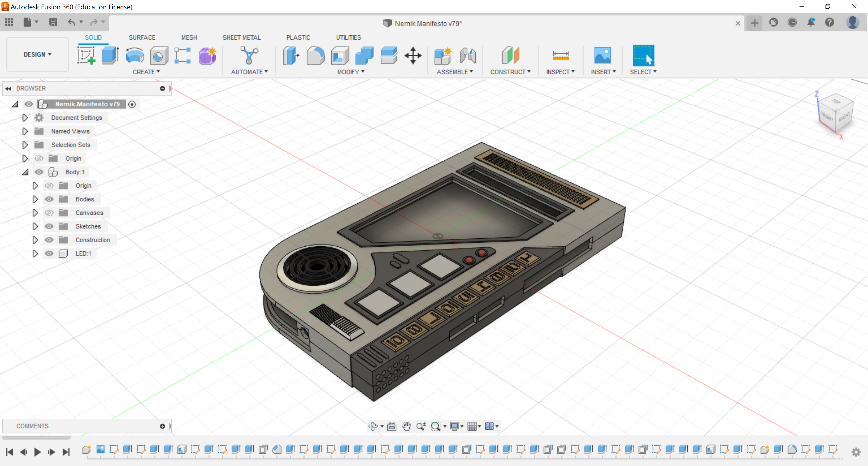The width and height of the screenshot is (868, 466).
Task: Expand Document Settings node
Action: [x=25, y=118]
